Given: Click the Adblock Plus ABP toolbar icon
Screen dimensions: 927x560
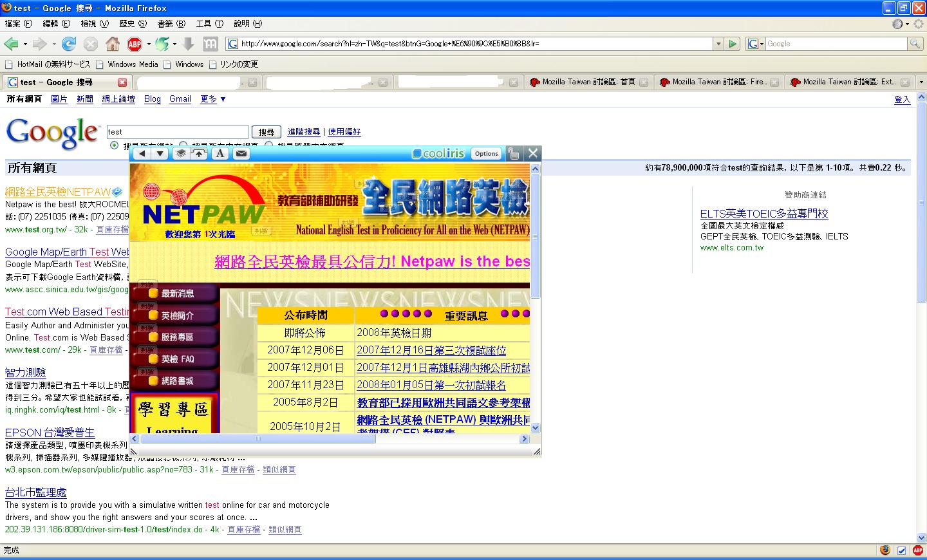Looking at the screenshot, I should pyautogui.click(x=135, y=44).
